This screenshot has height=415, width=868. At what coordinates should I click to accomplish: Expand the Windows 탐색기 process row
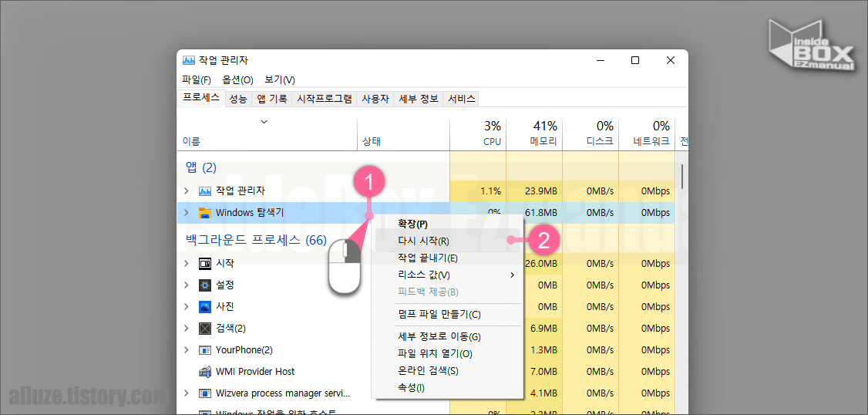187,213
